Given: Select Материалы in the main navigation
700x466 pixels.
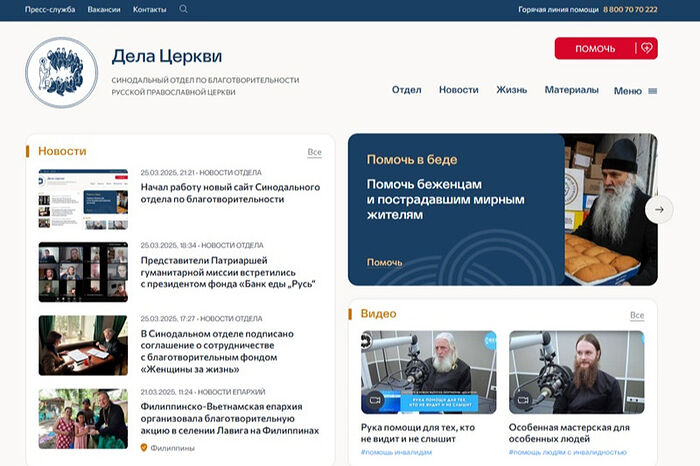Looking at the screenshot, I should (571, 90).
